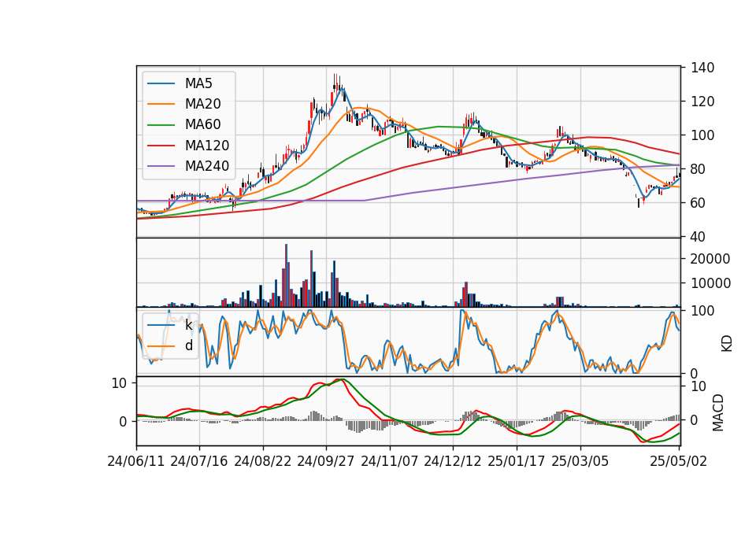
Task: Click the k legend label in KD panel
Action: point(188,325)
